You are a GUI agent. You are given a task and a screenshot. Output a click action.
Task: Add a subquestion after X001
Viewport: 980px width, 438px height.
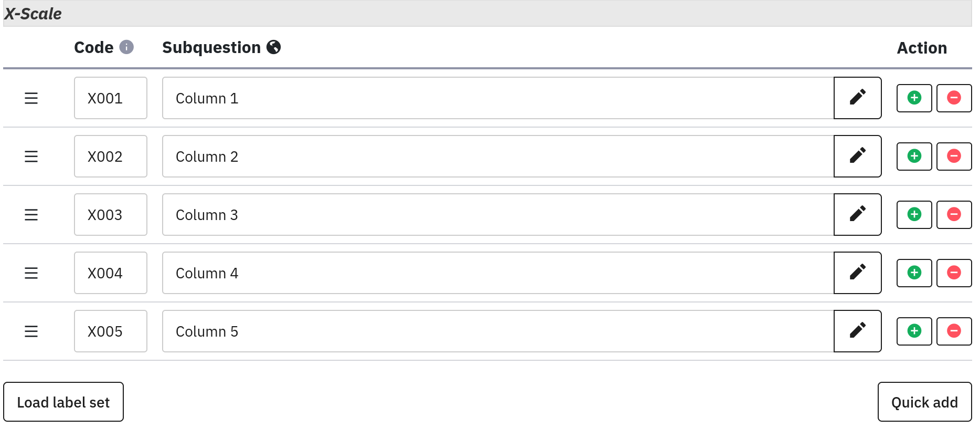coord(914,98)
